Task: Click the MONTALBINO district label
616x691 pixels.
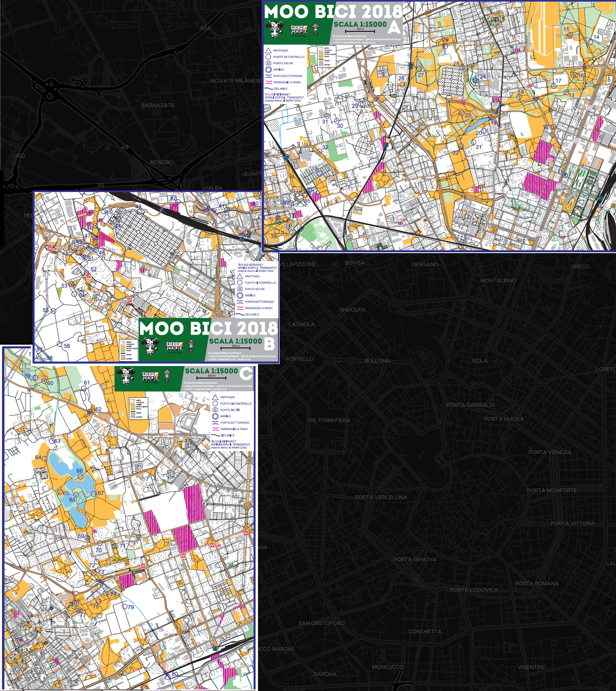Action: coord(498,280)
